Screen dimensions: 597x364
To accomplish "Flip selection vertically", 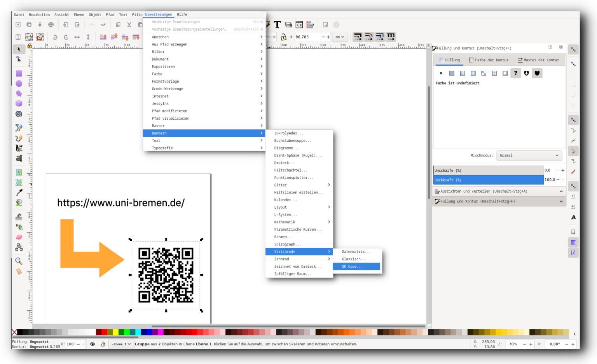I will 88,37.
